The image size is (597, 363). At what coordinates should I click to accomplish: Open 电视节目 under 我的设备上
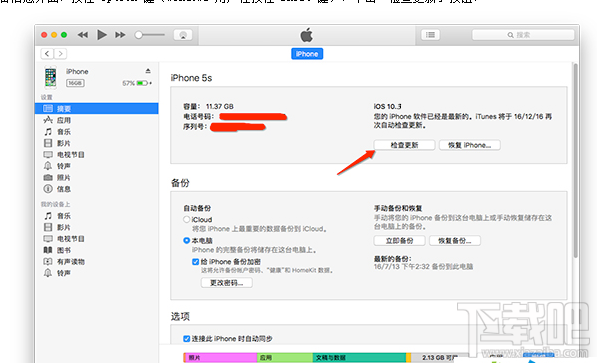click(x=70, y=239)
